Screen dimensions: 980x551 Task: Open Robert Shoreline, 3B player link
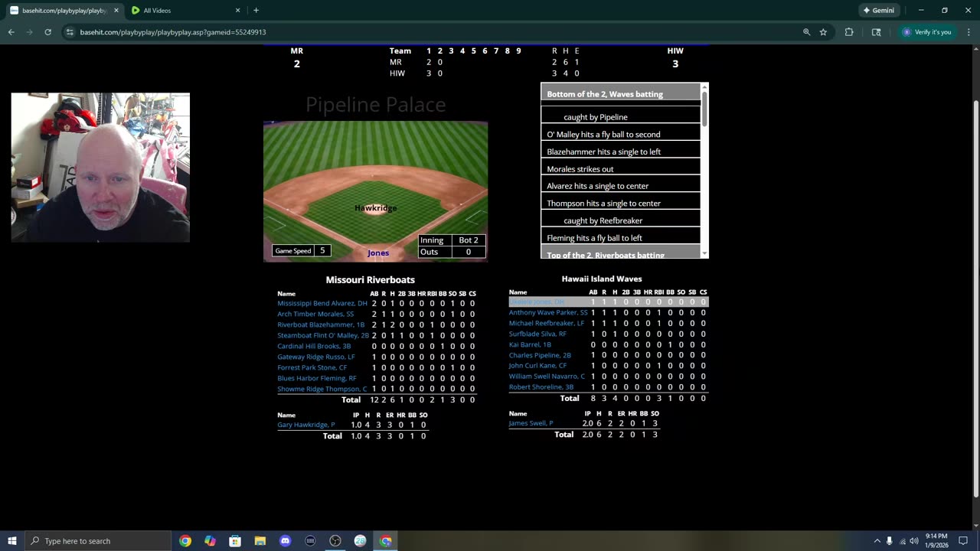click(541, 387)
